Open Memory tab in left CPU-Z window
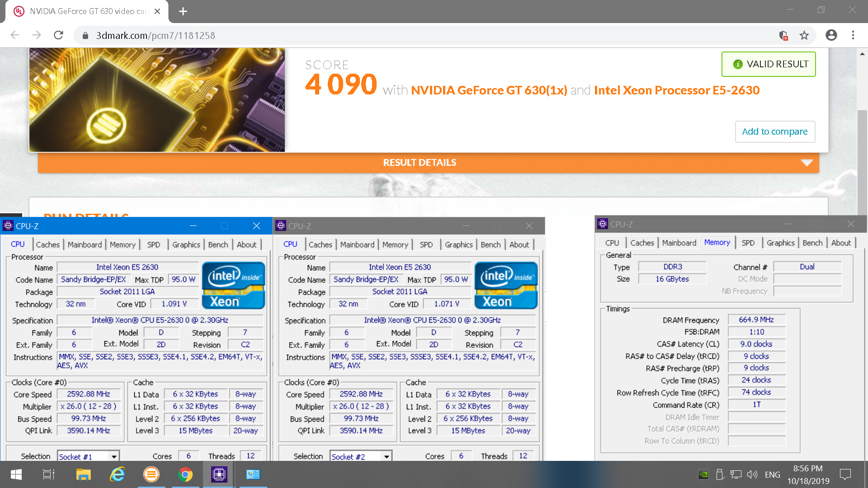Image resolution: width=868 pixels, height=488 pixels. point(123,244)
